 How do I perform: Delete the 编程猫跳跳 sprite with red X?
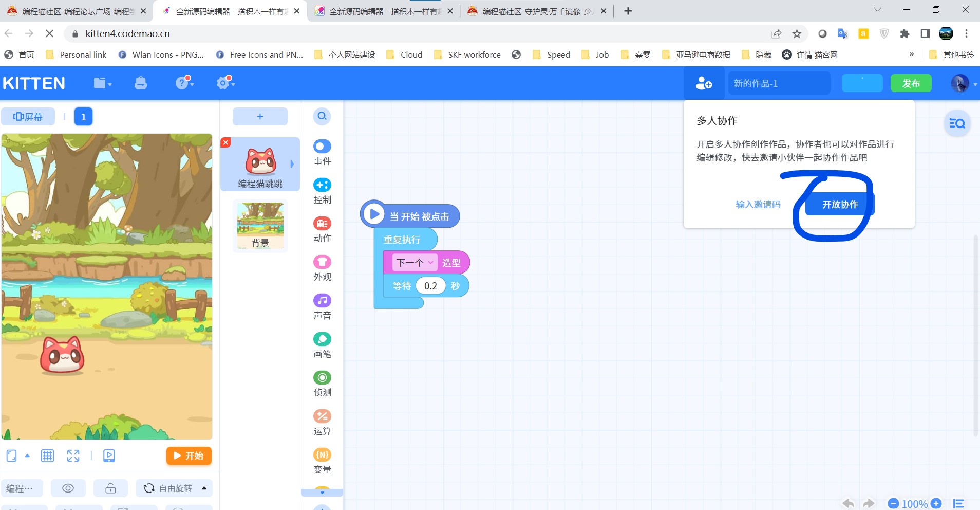225,142
